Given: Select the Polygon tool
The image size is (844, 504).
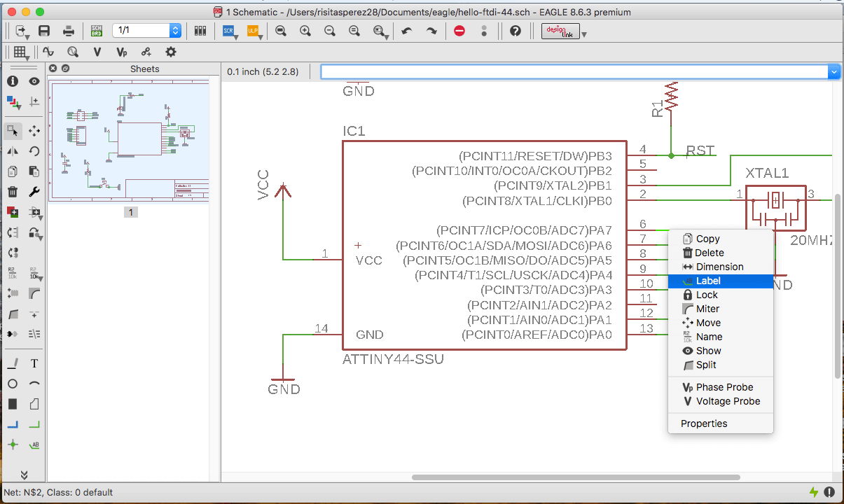Looking at the screenshot, I should [x=34, y=405].
